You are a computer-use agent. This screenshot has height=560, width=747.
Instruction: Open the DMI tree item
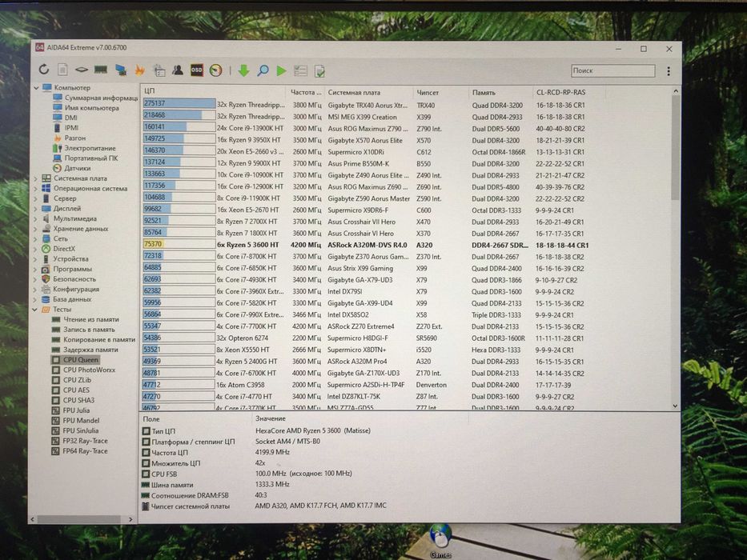click(71, 118)
